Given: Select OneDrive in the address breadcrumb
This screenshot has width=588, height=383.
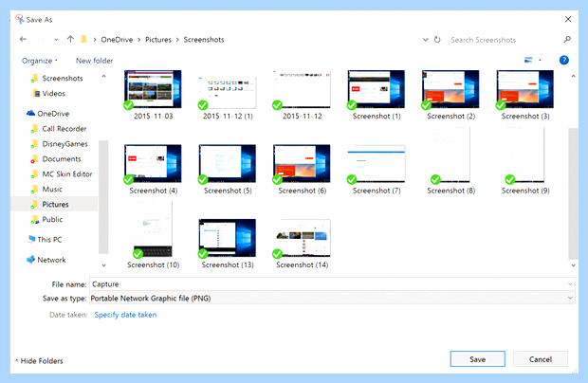Looking at the screenshot, I should [117, 40].
